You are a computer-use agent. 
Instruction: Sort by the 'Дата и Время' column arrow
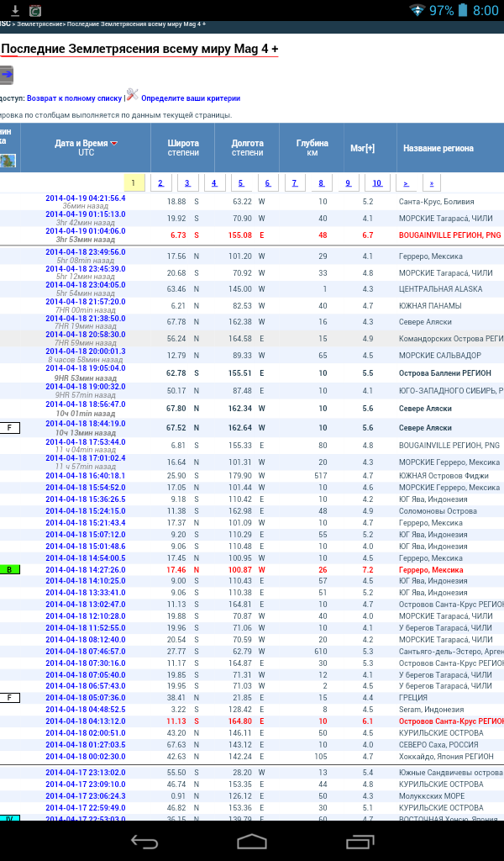[x=114, y=144]
